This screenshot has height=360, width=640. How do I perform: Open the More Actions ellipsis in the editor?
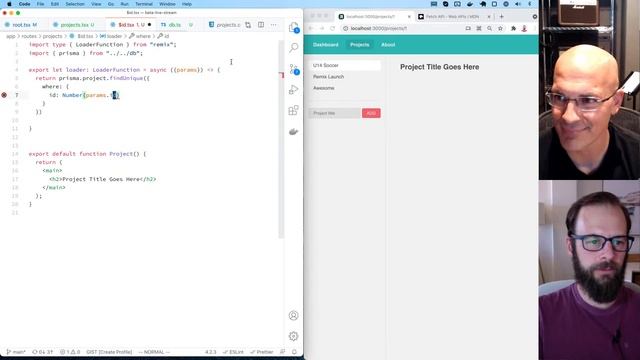tap(273, 25)
